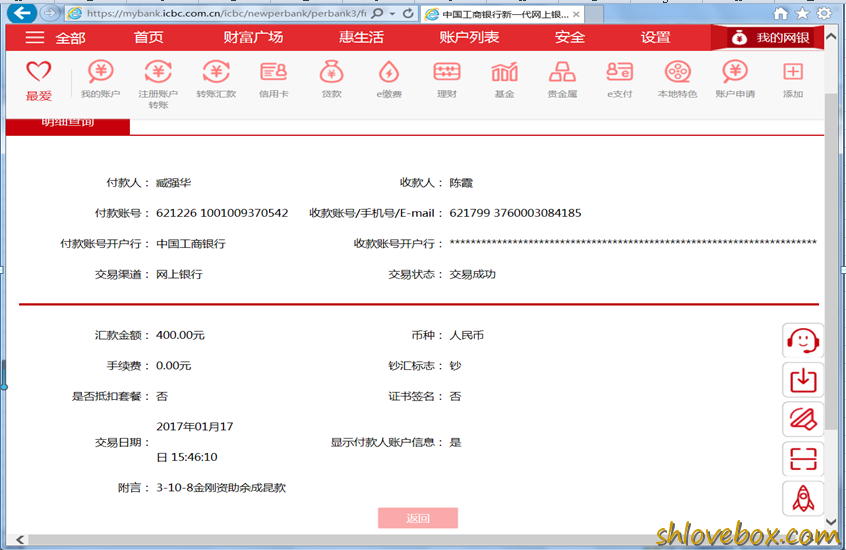Click the 返回 return button

point(418,518)
